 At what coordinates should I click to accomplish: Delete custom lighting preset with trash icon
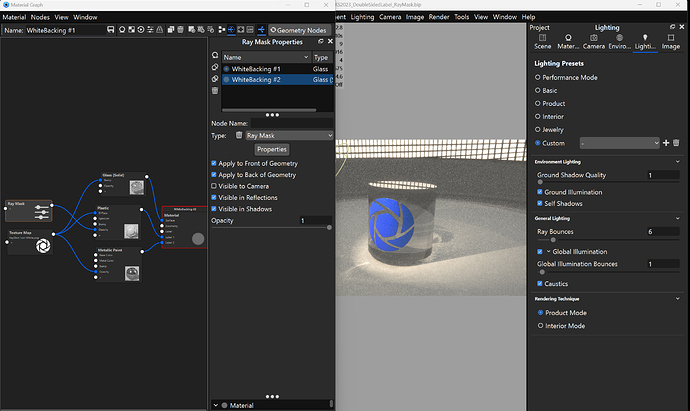pos(676,143)
